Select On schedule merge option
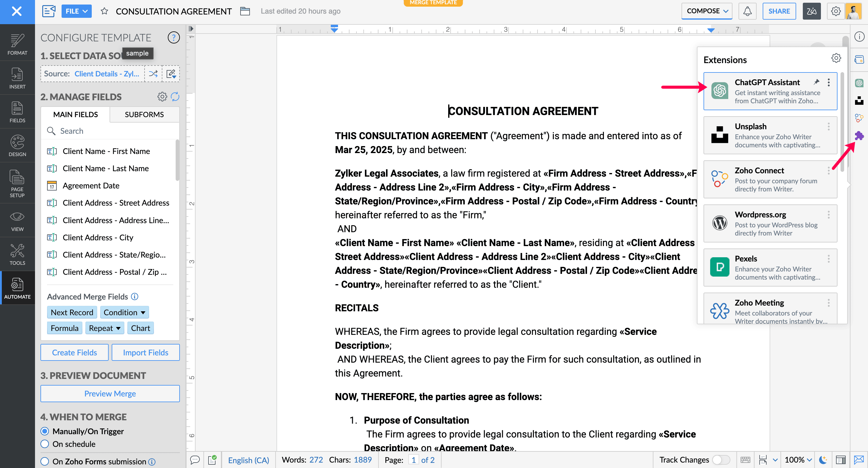This screenshot has width=868, height=468. pyautogui.click(x=44, y=444)
